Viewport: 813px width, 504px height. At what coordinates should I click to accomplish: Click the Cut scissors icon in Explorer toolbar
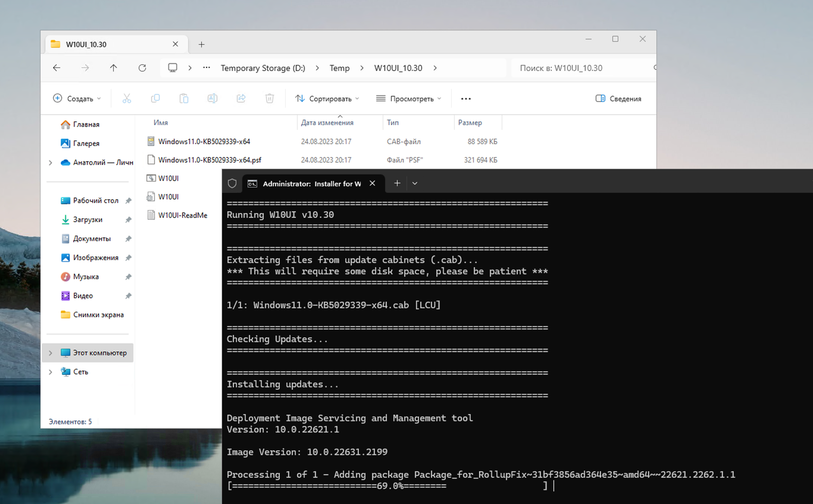click(x=127, y=98)
